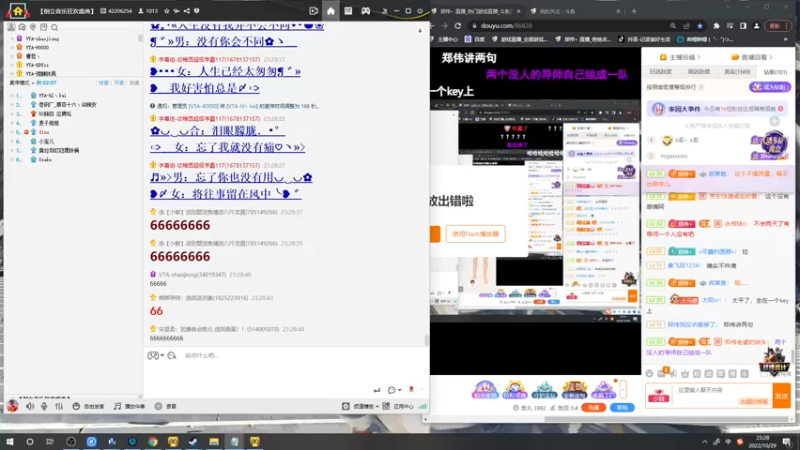Viewport: 800px width, 450px height.
Task: Select the user list person icon in YY sidebar
Action: point(11,27)
